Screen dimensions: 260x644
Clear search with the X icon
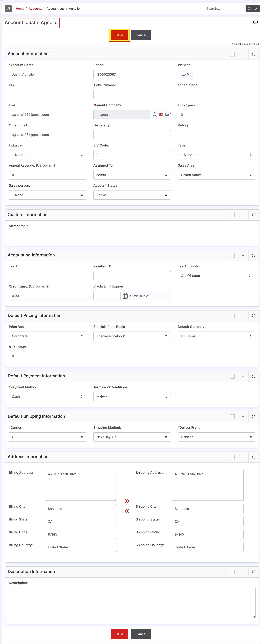click(256, 9)
